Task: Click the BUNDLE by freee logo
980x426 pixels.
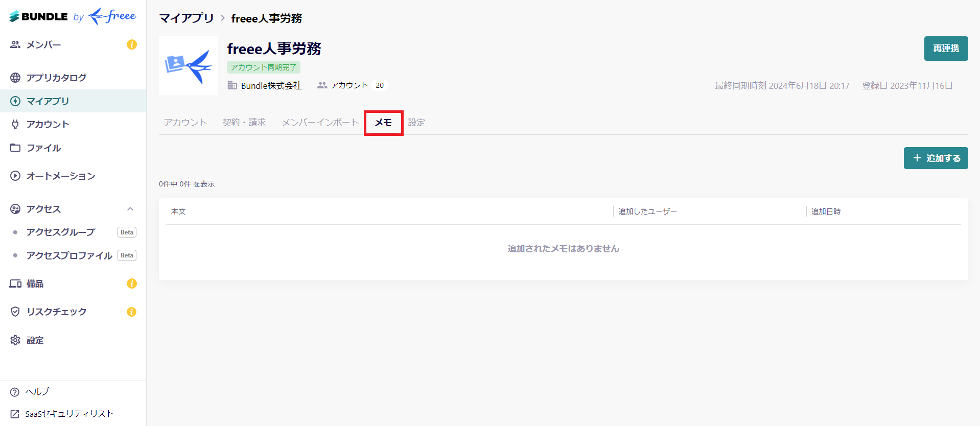Action: (73, 16)
